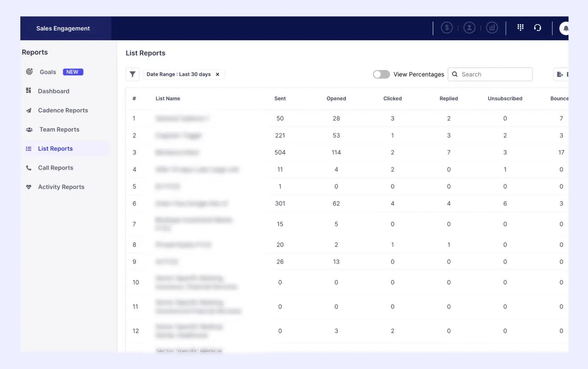Sort by the Opened column header
588x369 pixels.
coord(336,99)
